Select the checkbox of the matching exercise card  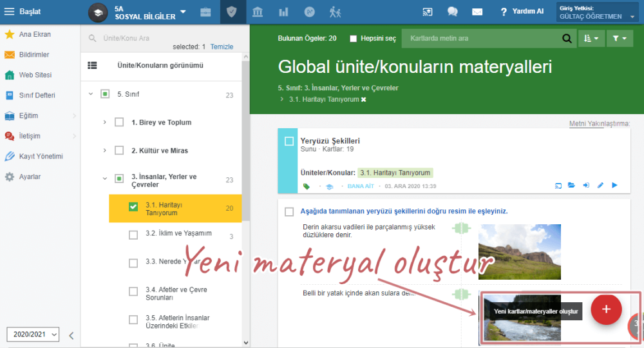[x=289, y=211]
